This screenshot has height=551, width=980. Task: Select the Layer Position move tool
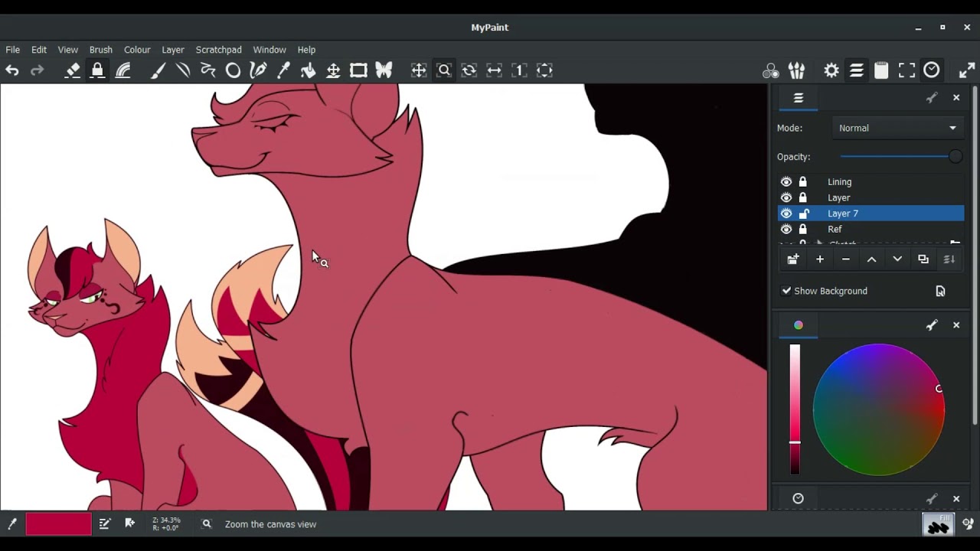[x=333, y=70]
